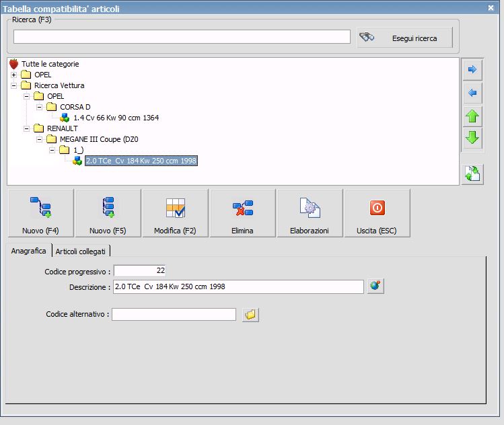This screenshot has width=504, height=425.
Task: Switch to Anagrafica tab
Action: click(29, 251)
